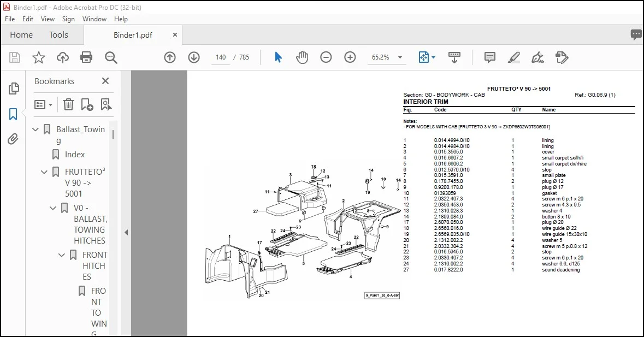Click the send-for-review share icon

coord(562,57)
